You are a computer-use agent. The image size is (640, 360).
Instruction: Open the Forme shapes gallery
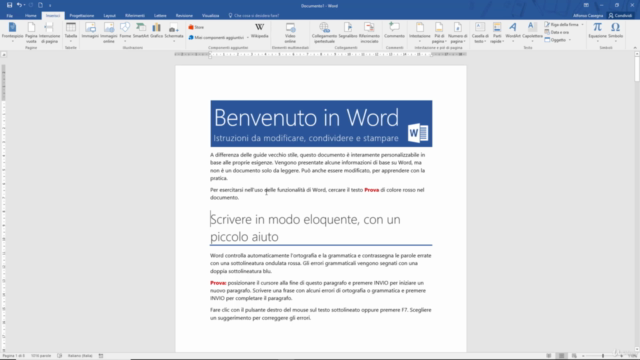point(125,31)
